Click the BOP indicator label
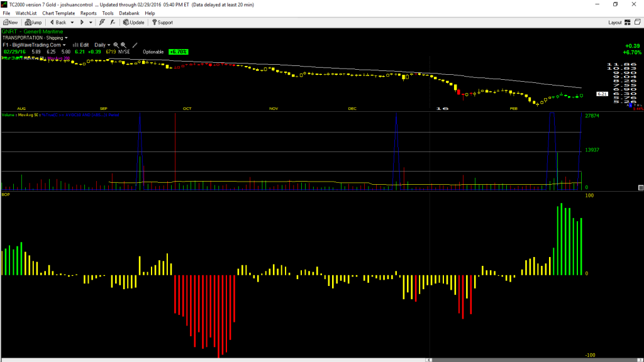 (x=6, y=195)
